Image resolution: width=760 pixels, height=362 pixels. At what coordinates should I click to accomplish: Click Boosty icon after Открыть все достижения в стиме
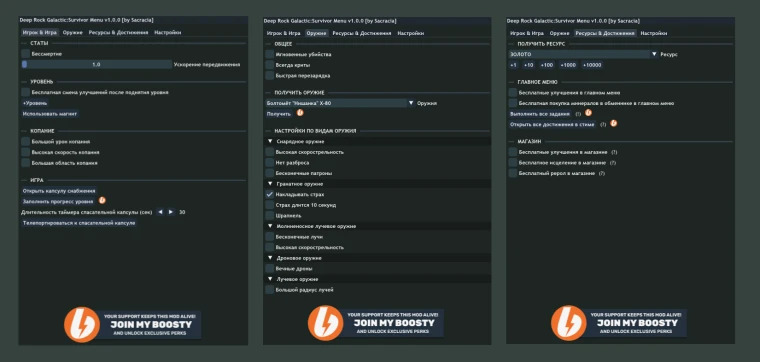tap(614, 124)
